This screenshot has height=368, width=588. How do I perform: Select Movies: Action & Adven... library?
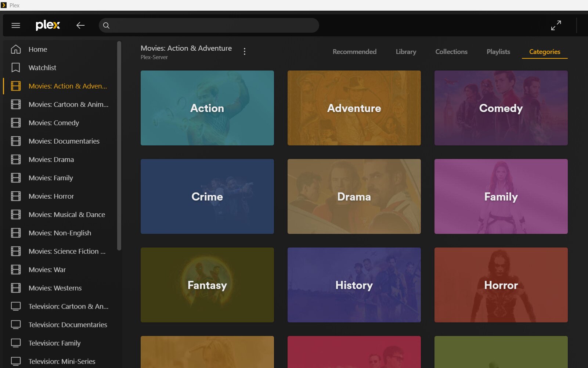coord(68,86)
